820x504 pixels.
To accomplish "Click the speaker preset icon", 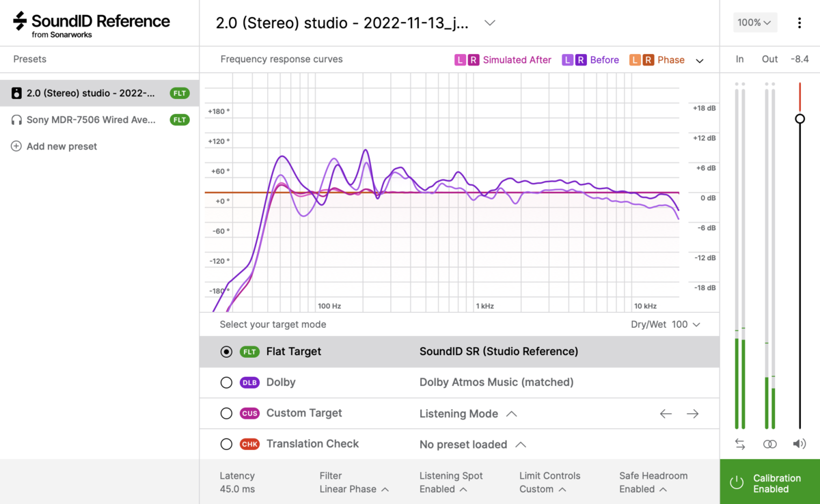I will [16, 94].
